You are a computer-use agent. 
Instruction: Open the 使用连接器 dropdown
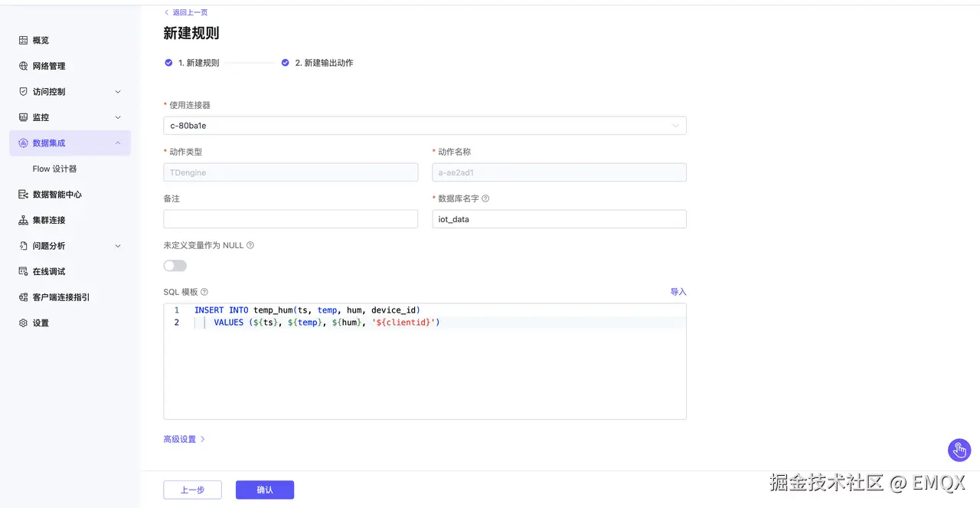pos(424,126)
